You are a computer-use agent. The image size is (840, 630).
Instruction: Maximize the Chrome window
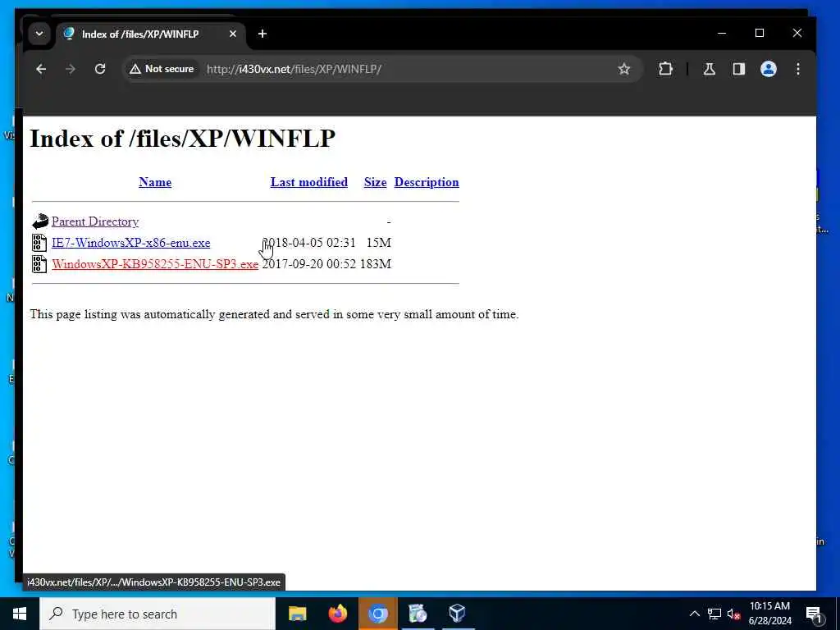759,33
